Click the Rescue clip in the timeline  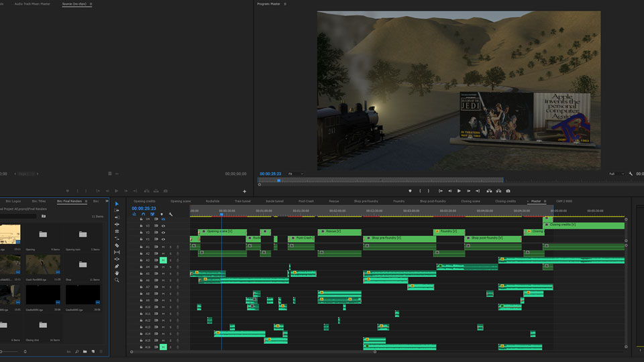[339, 231]
